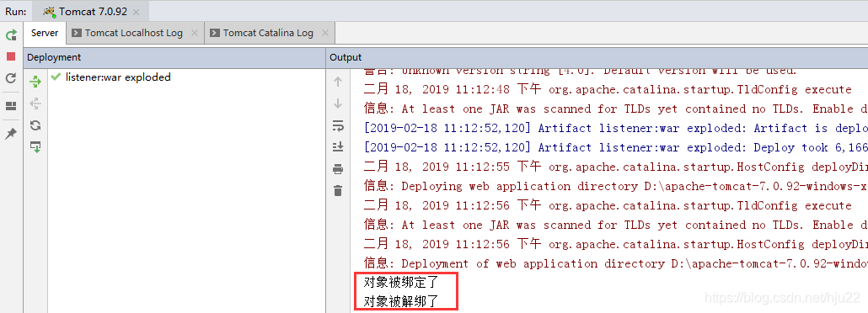
Task: Click the Output panel header
Action: click(x=597, y=57)
